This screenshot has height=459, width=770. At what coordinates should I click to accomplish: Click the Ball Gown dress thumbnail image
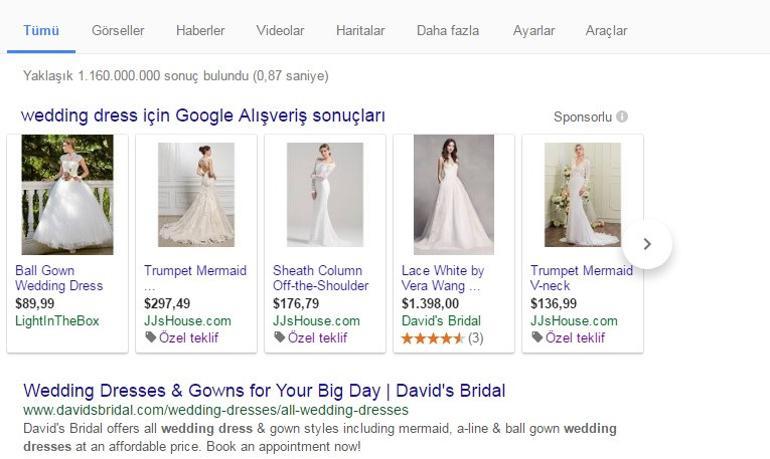tap(67, 195)
